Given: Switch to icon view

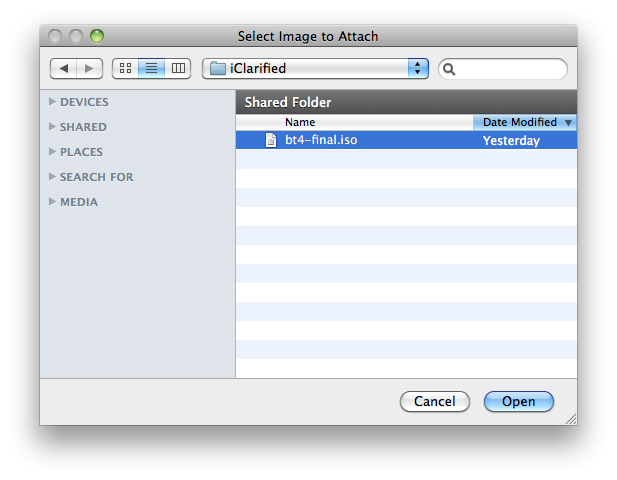Looking at the screenshot, I should pos(125,68).
